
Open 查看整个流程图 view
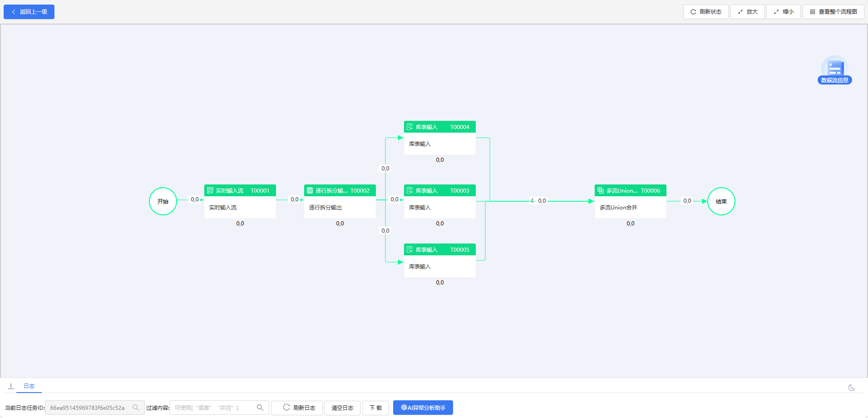point(833,12)
